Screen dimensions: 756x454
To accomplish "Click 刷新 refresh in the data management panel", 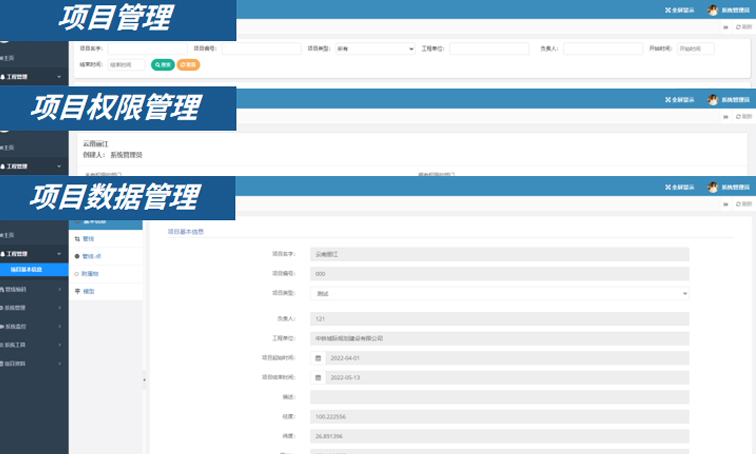I will click(744, 204).
